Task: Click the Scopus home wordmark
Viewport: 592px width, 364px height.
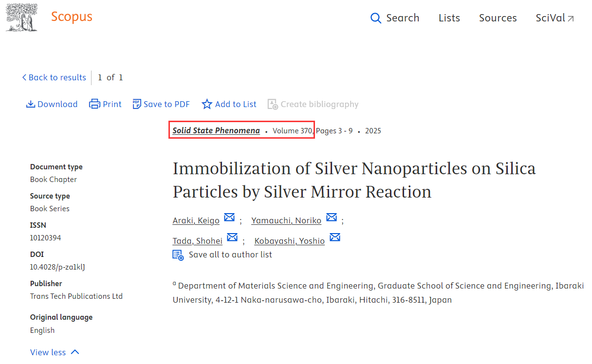Action: point(72,17)
